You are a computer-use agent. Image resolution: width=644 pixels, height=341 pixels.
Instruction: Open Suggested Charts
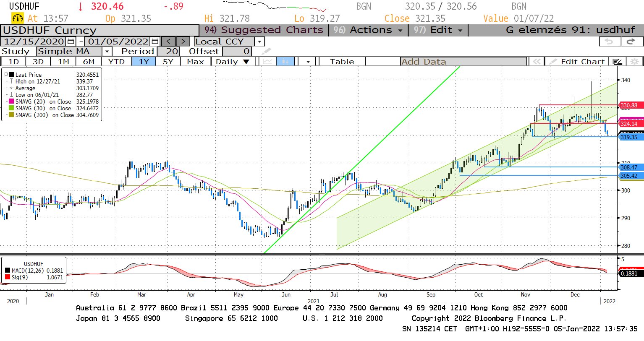click(x=264, y=30)
